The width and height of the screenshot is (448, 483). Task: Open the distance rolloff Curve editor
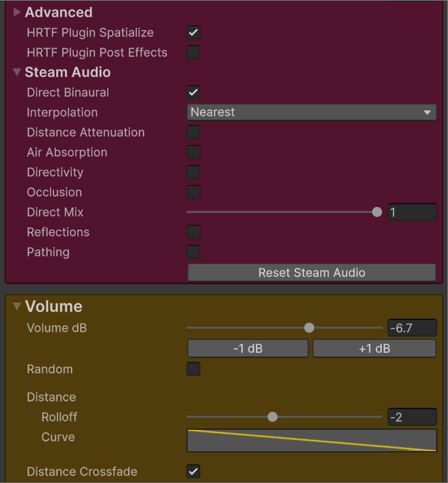tap(312, 440)
